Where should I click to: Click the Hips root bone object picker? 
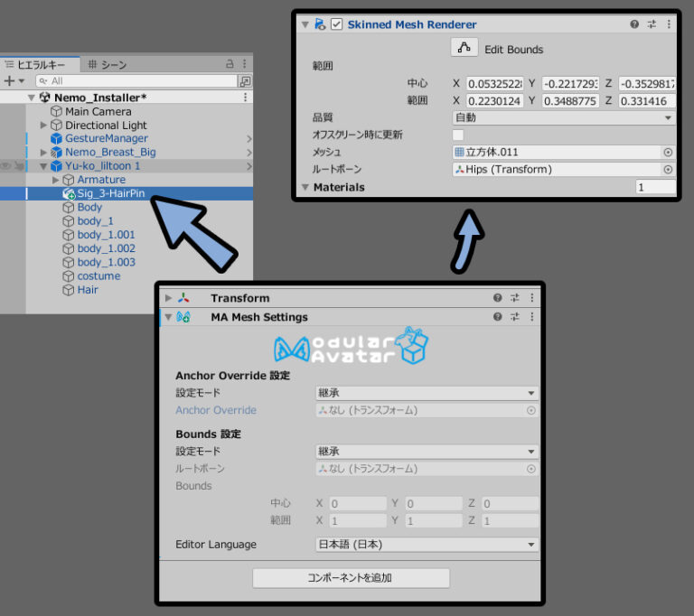(x=668, y=170)
